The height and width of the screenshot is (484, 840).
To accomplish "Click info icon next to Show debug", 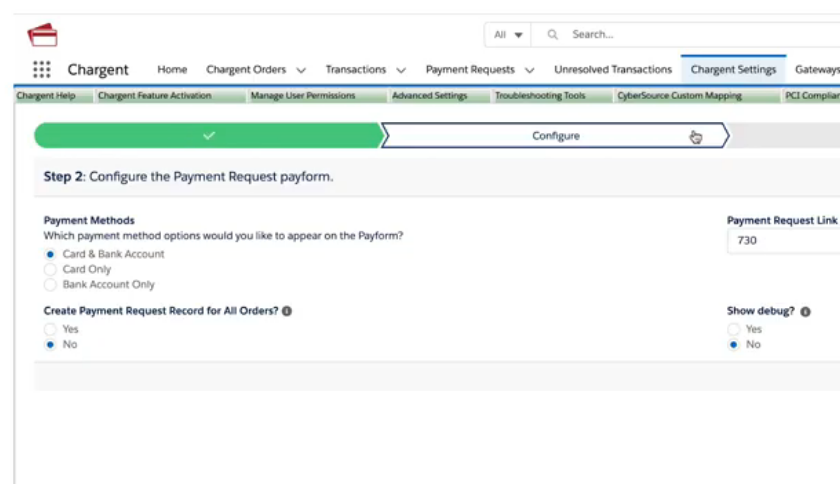I will (805, 312).
